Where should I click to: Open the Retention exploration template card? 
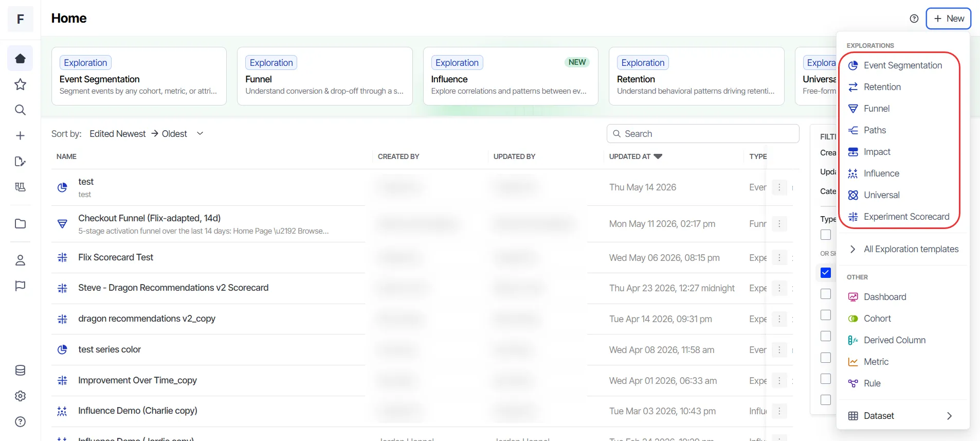pos(697,76)
